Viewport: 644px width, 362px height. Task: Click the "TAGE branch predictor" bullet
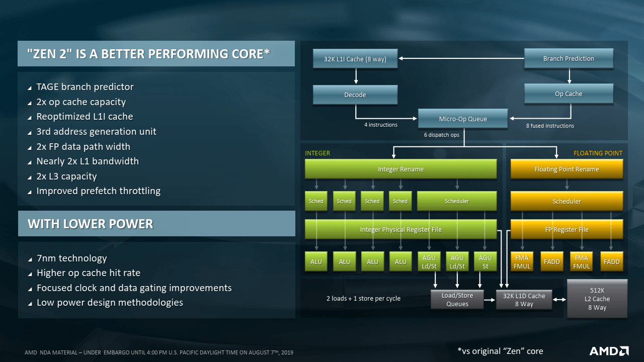pyautogui.click(x=85, y=87)
